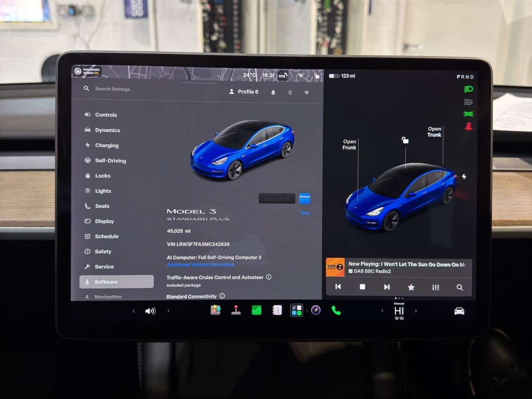Skip to next track
Screen dimensions: 532x399
pos(387,287)
